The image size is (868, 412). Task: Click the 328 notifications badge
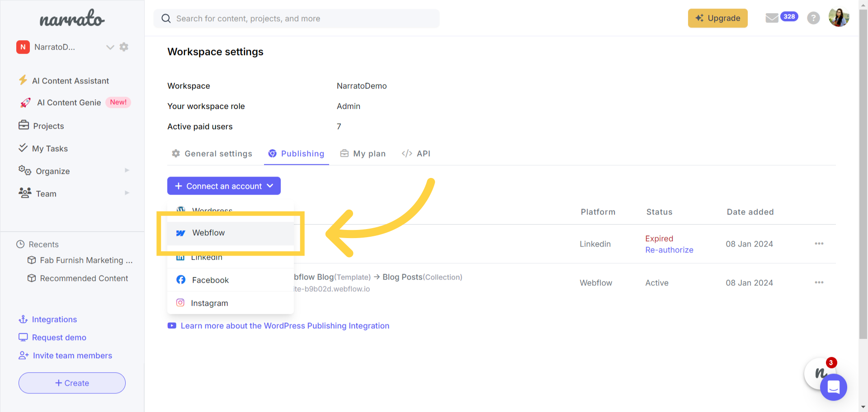point(789,17)
